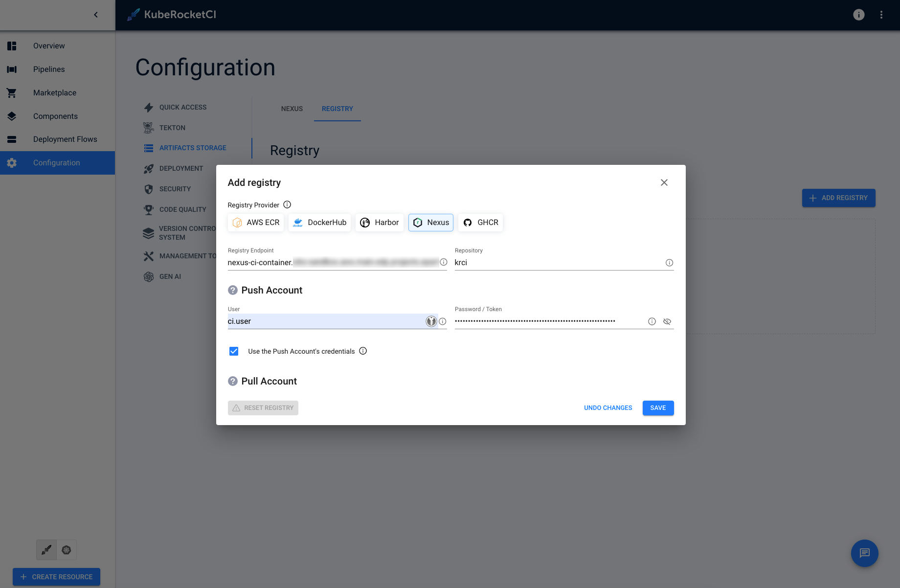
Task: Open the Security configuration section
Action: pos(175,189)
